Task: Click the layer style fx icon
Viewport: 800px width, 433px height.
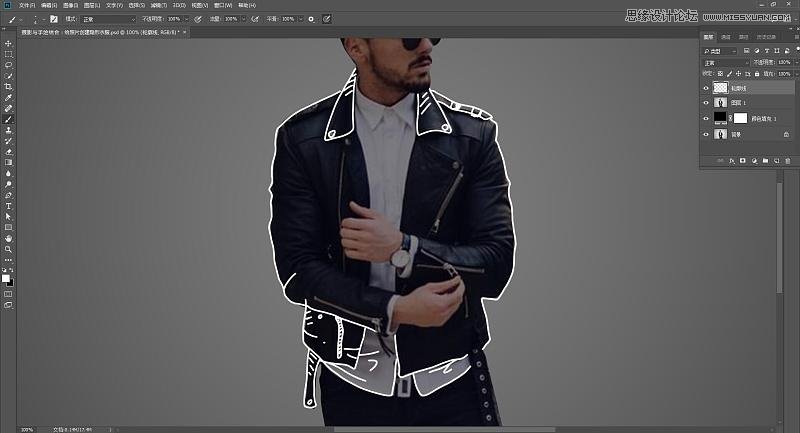Action: pos(732,161)
